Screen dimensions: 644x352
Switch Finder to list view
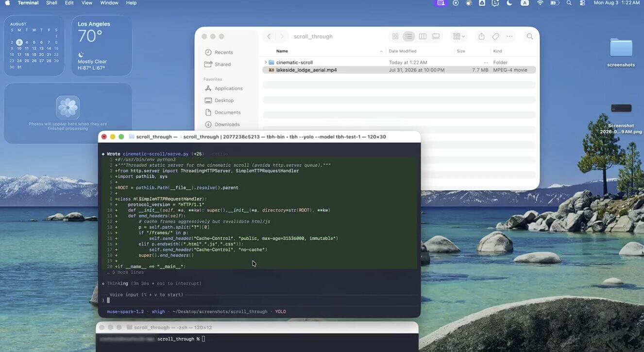(x=409, y=36)
